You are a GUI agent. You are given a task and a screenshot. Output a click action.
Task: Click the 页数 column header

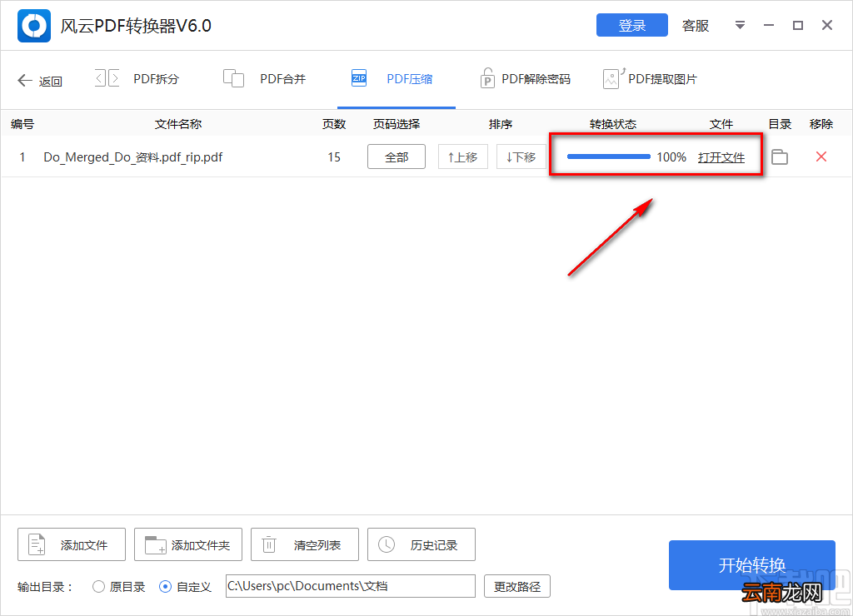(x=333, y=124)
